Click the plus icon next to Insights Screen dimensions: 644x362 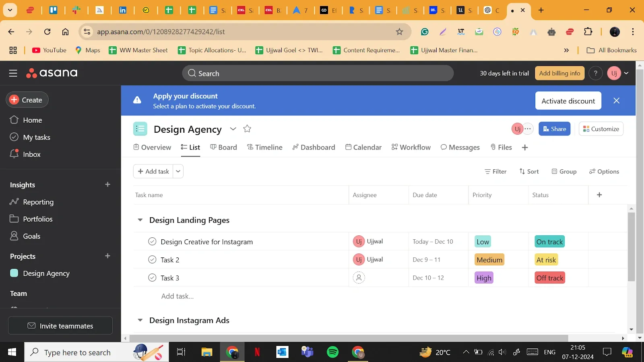click(107, 185)
